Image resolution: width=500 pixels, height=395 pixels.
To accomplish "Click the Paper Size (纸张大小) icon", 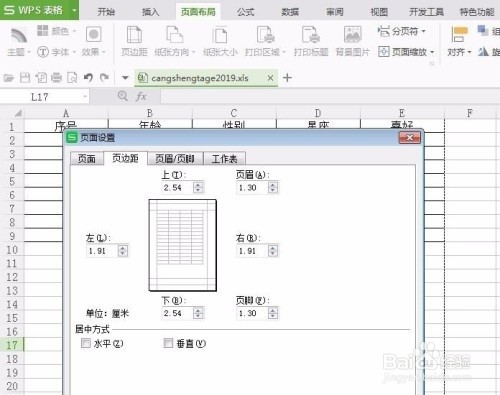I will click(220, 35).
